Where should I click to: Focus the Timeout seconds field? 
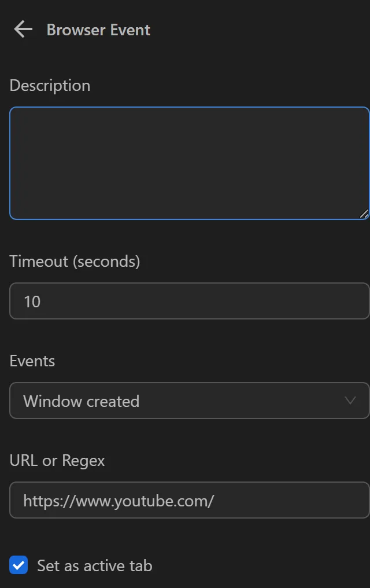(189, 301)
